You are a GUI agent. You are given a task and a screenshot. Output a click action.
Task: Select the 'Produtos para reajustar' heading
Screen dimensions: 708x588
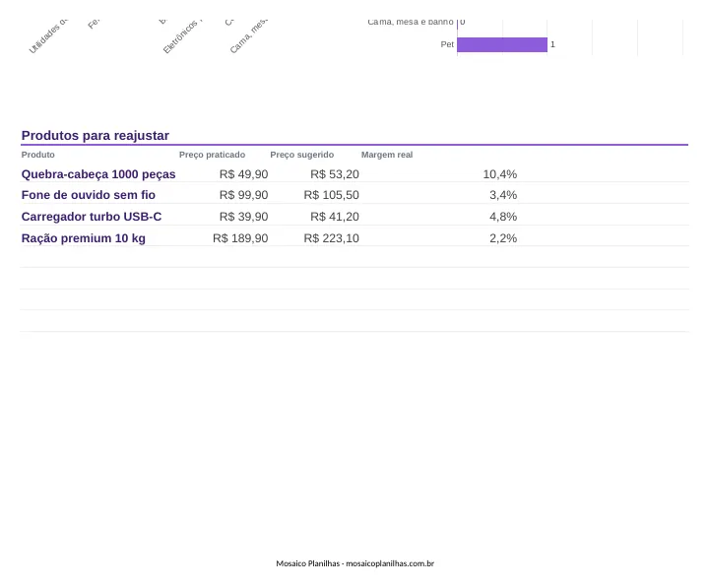point(96,136)
